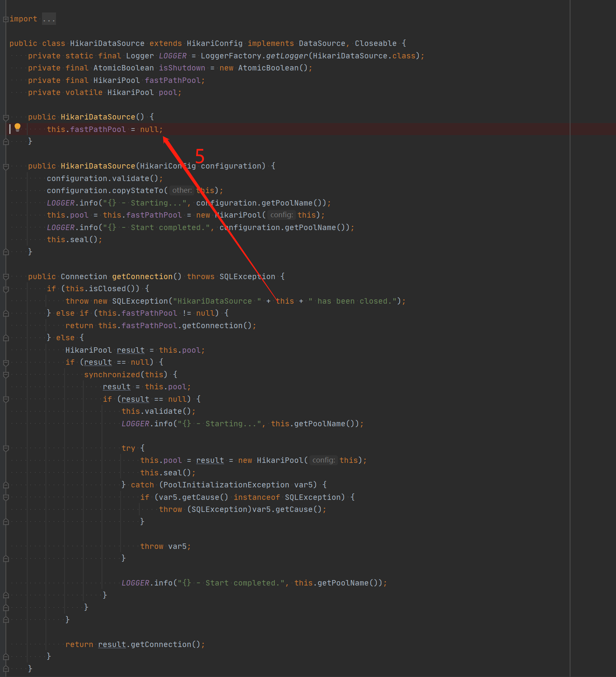Fold the try block via gutter marker
Viewport: 616px width, 677px height.
click(x=6, y=448)
